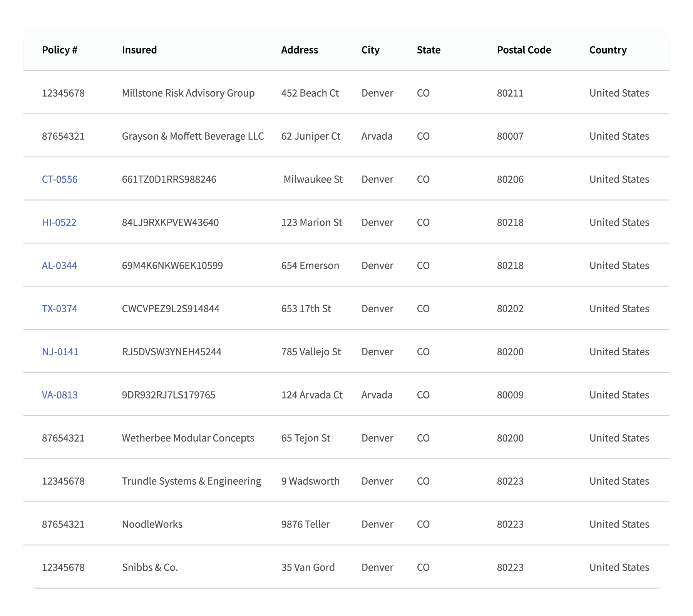Viewport: 693px width, 616px height.
Task: Open policy link HI-0522
Action: point(59,222)
